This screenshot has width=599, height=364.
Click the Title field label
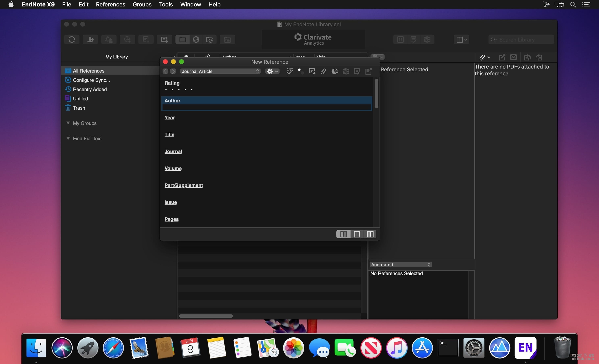pos(169,134)
